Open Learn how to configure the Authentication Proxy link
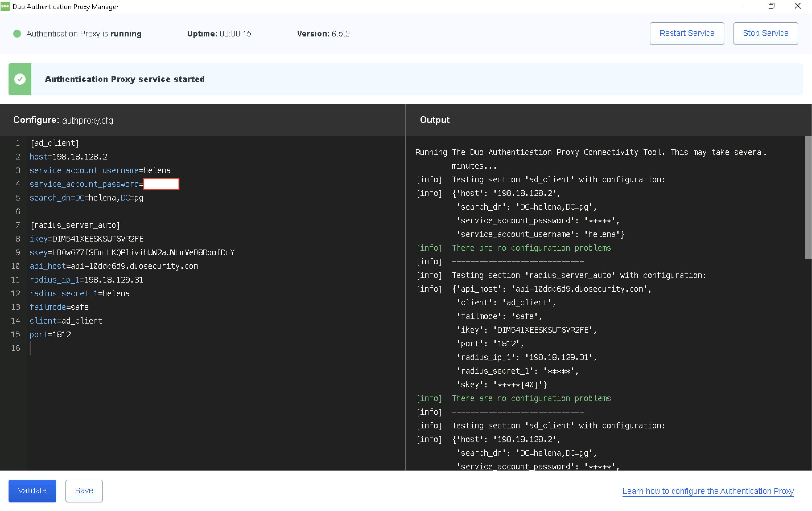 (x=708, y=491)
